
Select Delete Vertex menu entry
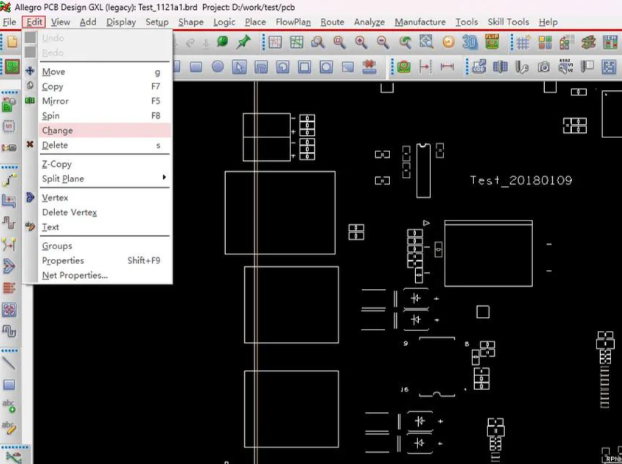click(69, 212)
